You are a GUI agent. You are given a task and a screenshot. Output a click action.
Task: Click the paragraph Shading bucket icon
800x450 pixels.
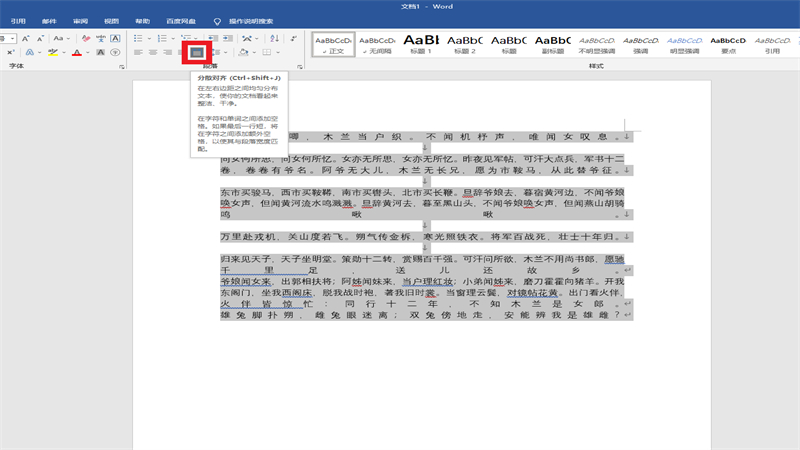tap(243, 52)
